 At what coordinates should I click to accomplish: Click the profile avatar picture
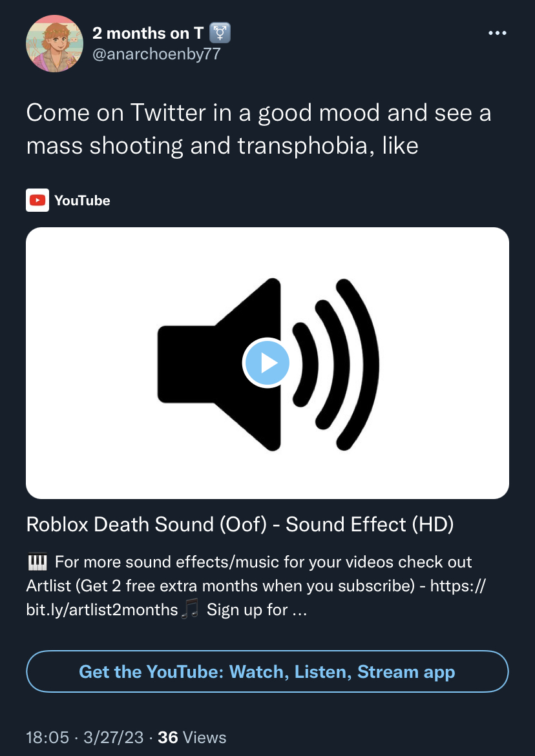54,43
